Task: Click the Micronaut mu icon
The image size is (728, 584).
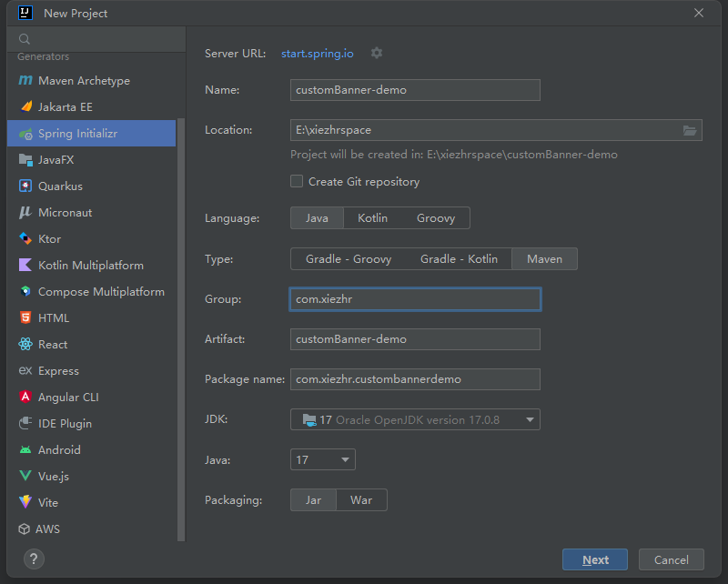Action: pos(25,213)
